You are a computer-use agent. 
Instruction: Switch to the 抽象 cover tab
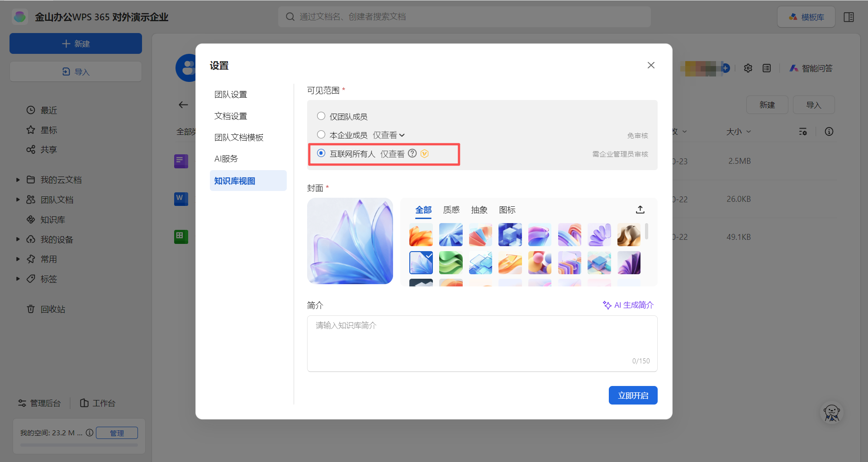pos(479,210)
